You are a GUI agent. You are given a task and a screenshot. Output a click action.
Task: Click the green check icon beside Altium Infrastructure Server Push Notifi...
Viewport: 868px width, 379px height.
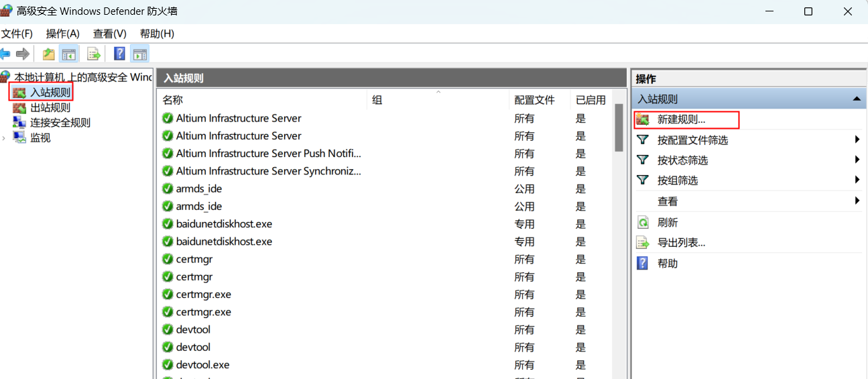168,154
